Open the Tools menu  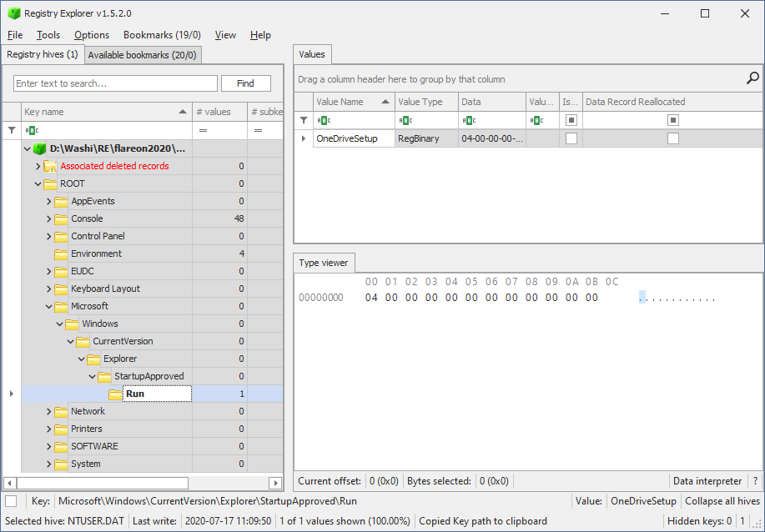(x=48, y=35)
